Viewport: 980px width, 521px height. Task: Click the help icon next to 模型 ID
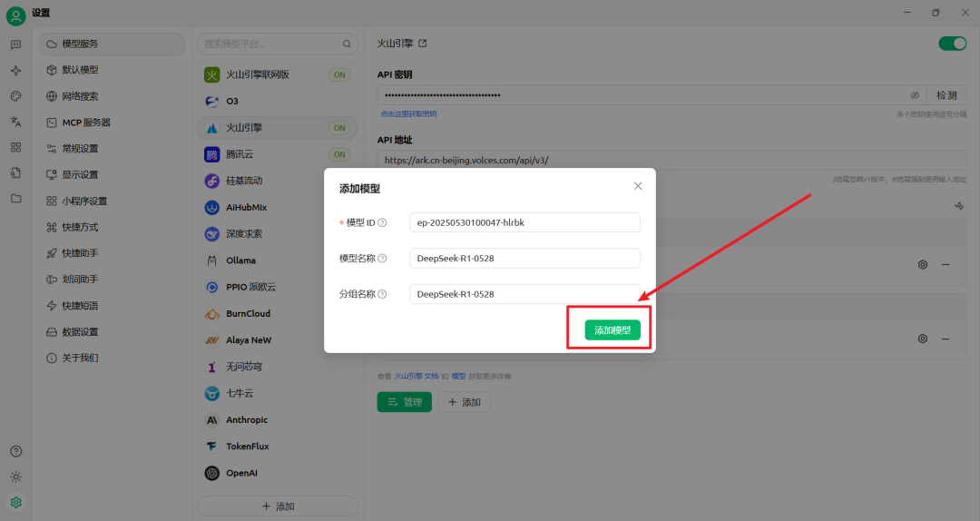(383, 222)
